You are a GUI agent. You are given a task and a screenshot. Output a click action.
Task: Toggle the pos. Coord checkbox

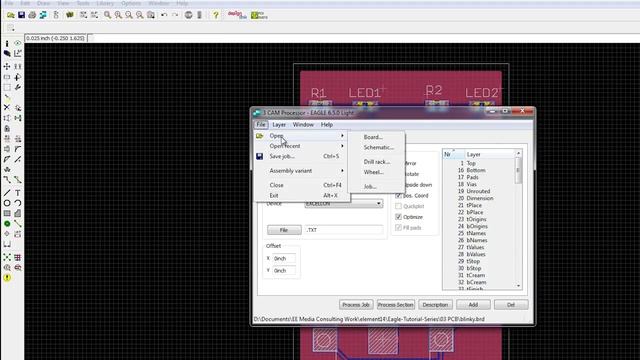tap(398, 196)
